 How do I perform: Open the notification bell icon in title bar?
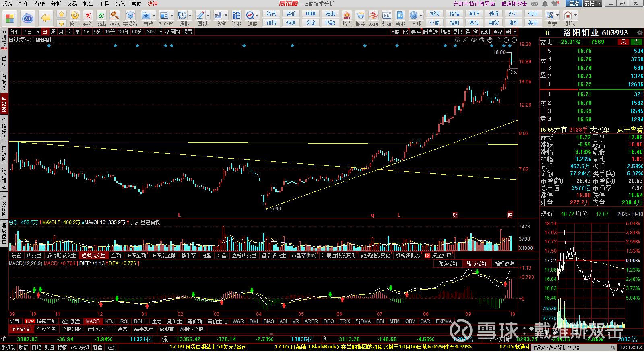545,4
